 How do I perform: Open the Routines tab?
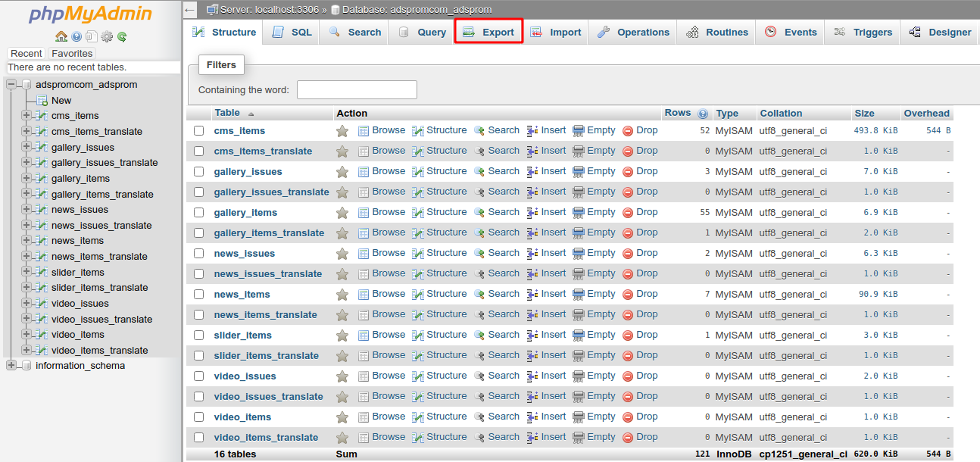click(716, 32)
